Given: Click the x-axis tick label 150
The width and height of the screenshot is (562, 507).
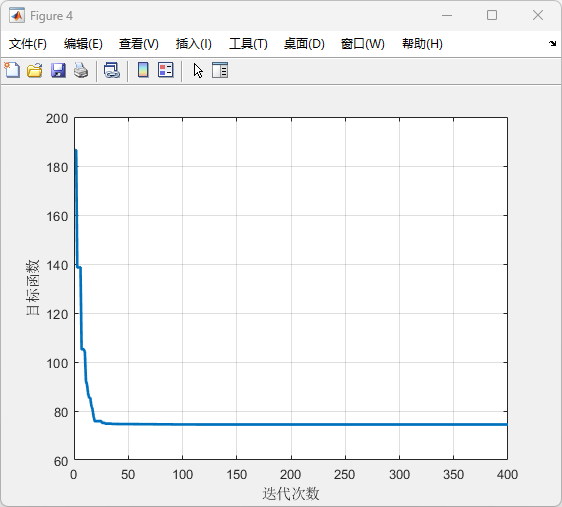Looking at the screenshot, I should (x=237, y=475).
